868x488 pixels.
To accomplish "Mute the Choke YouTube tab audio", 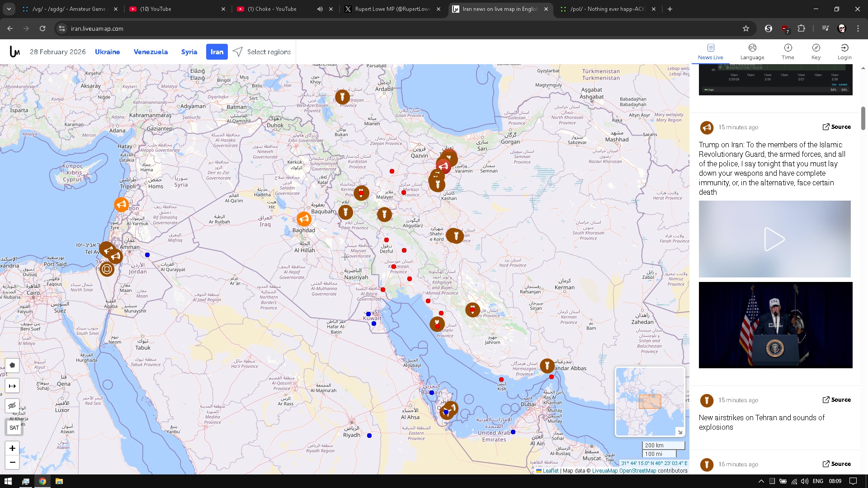I will click(x=320, y=9).
